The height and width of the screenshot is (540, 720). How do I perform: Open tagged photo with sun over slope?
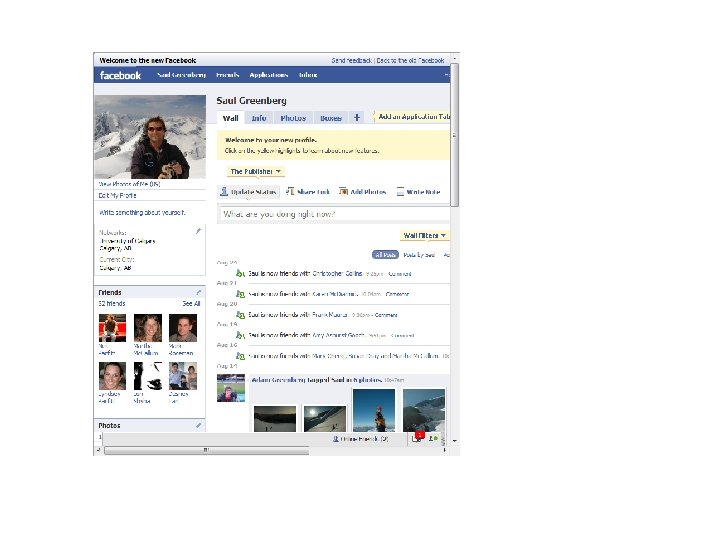325,418
